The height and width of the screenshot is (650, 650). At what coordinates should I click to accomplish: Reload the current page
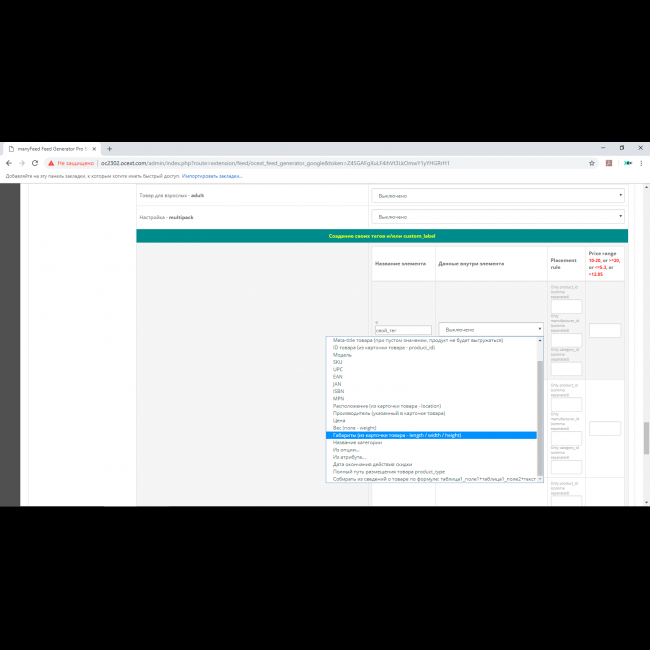click(35, 163)
